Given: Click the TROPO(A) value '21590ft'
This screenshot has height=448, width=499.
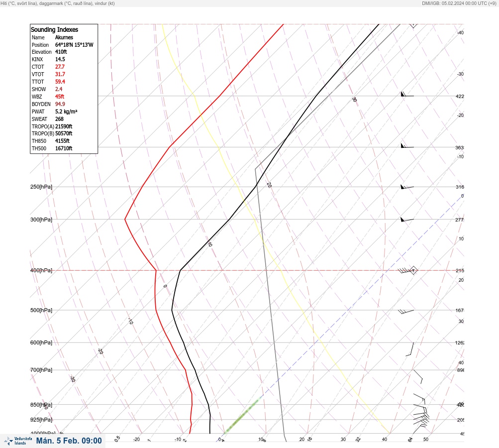Looking at the screenshot, I should [x=64, y=126].
